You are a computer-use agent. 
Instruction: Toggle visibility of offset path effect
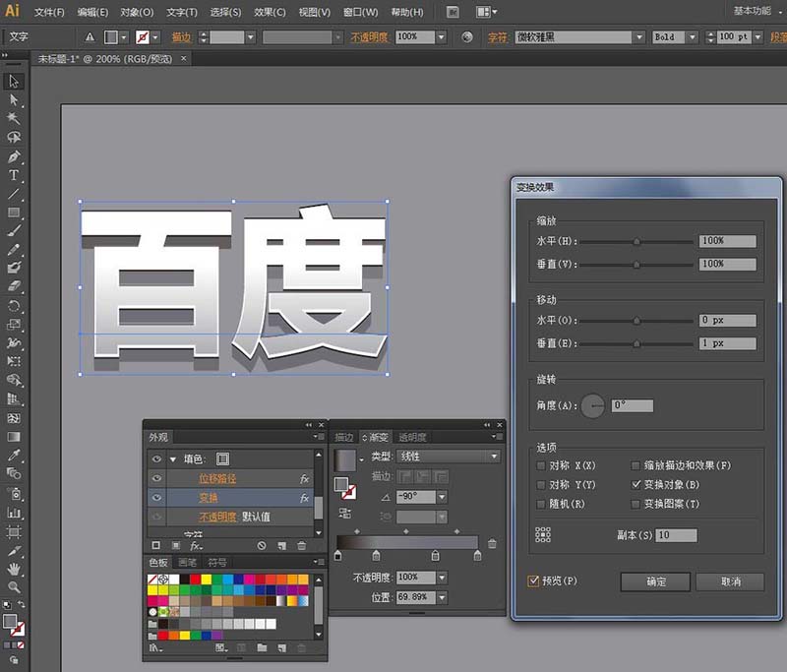(x=156, y=478)
